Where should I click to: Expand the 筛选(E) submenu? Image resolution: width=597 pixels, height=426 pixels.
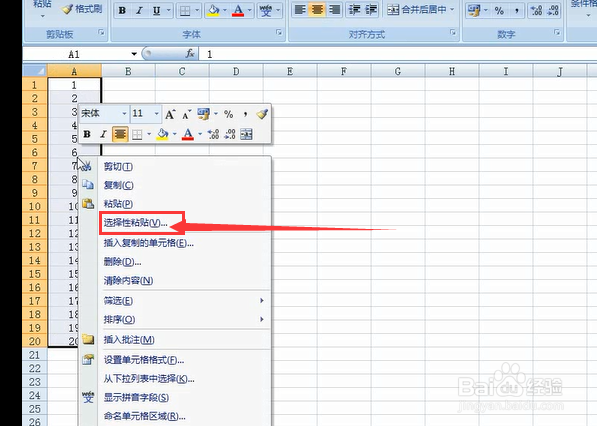[175, 301]
